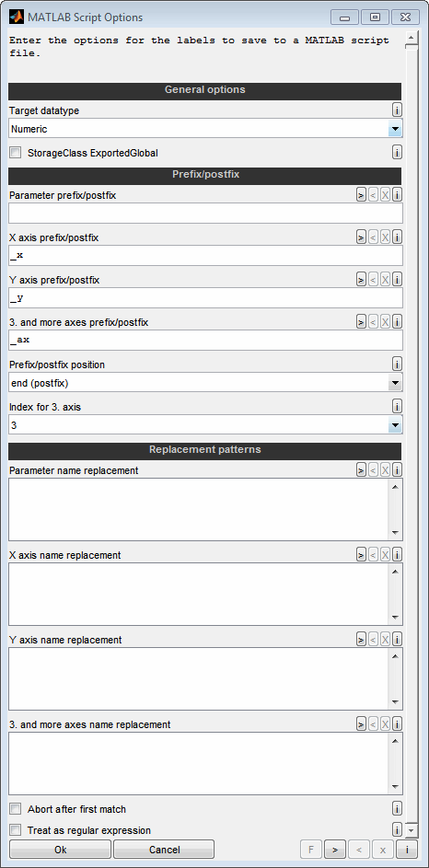Click info icon for Y axis prefix/postfix
Viewport: 429px width, 868px height.
pyautogui.click(x=397, y=280)
